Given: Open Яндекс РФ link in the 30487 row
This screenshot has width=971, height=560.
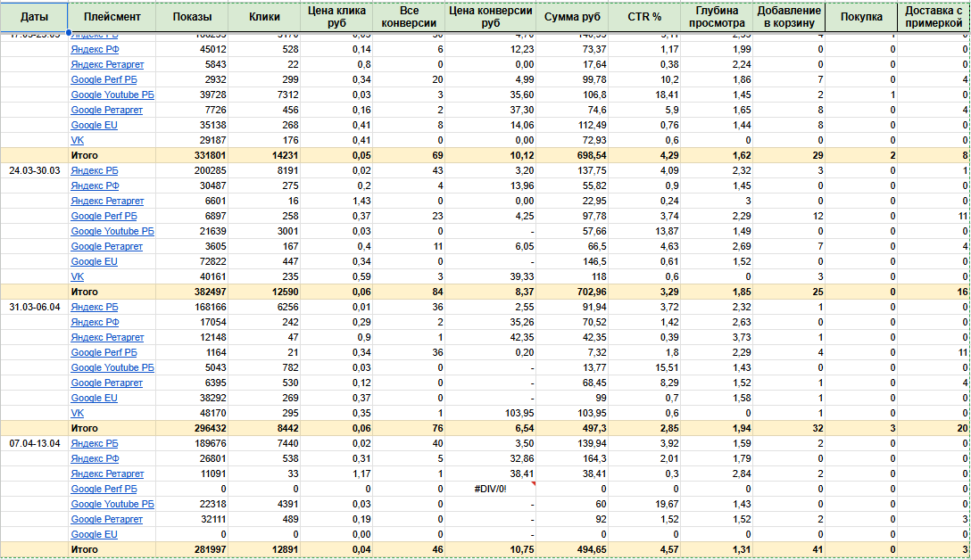Looking at the screenshot, I should coord(95,185).
